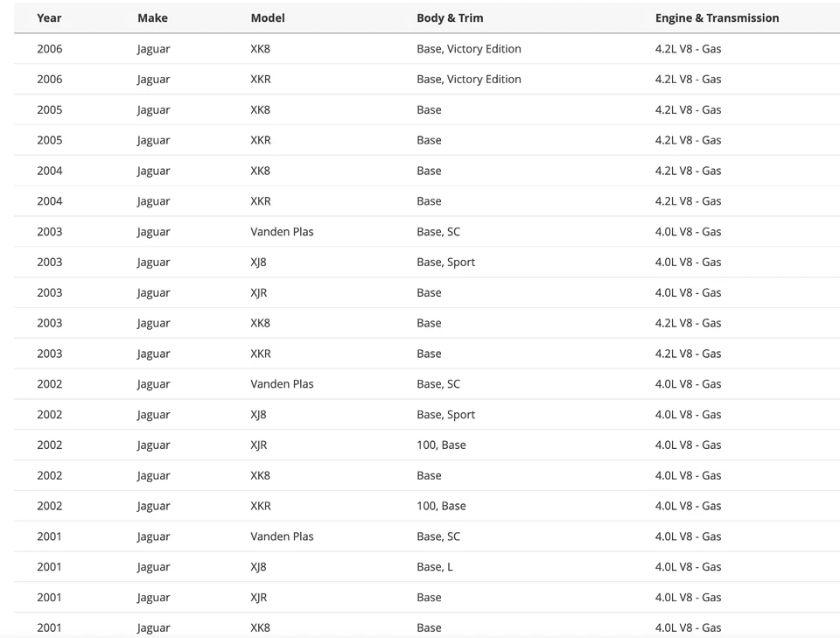
Task: Click the Engine & Transmission column header
Action: pyautogui.click(x=717, y=18)
